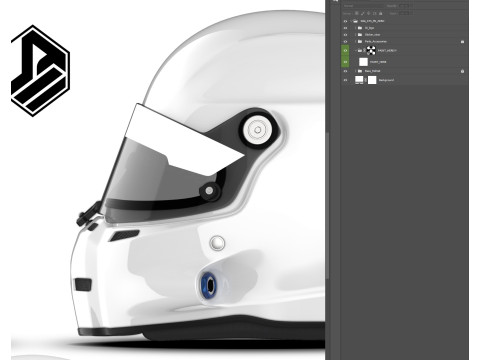Screen dimensions: 480x360
Task: Toggle eye of group directly above Sticker_visor
Action: (345, 28)
